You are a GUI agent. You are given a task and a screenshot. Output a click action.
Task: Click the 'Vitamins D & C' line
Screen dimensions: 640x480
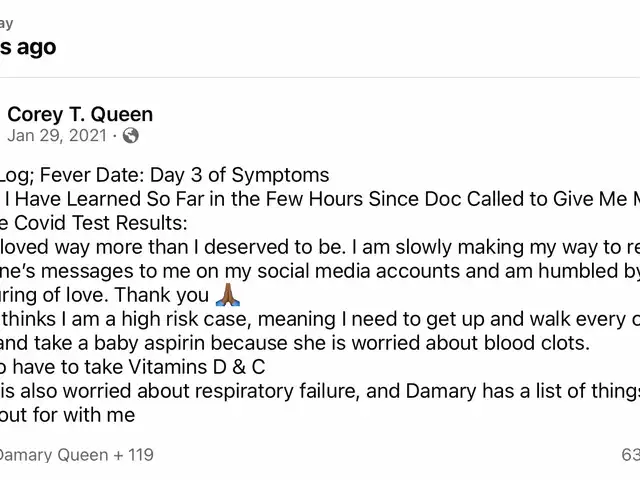tap(133, 367)
